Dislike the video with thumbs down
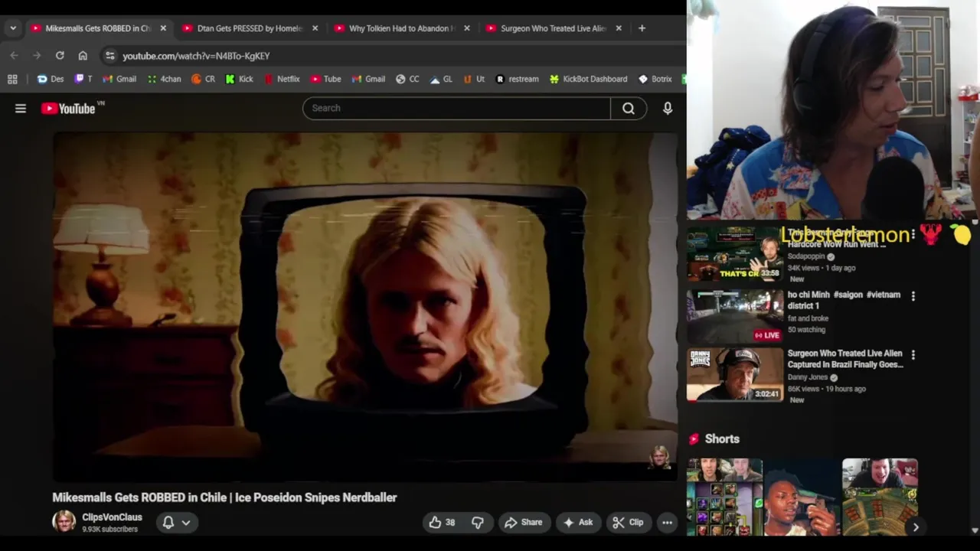The height and width of the screenshot is (551, 980). click(x=478, y=522)
